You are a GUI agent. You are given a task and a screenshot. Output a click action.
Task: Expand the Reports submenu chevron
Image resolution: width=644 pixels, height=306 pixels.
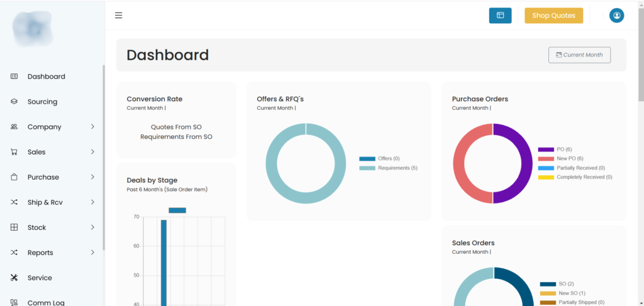93,253
